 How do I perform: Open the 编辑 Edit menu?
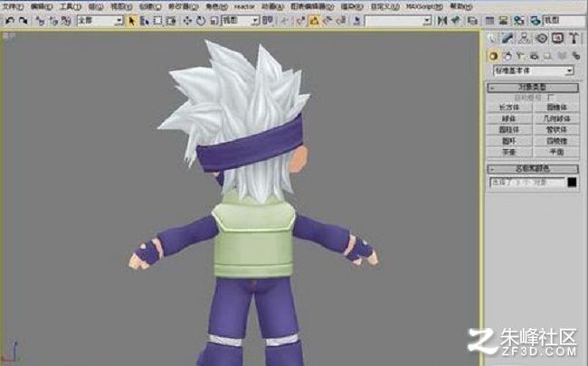pyautogui.click(x=42, y=6)
